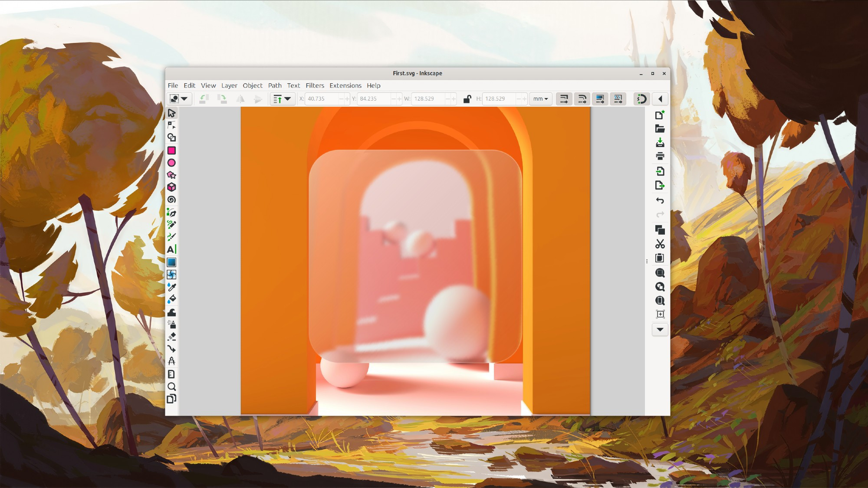Select the Text tool
The width and height of the screenshot is (868, 488).
(x=171, y=249)
